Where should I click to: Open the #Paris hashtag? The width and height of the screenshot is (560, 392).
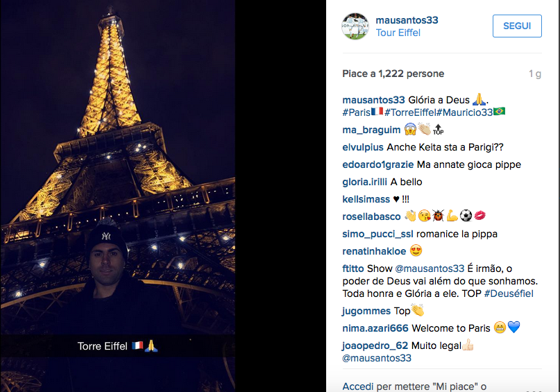pos(356,112)
